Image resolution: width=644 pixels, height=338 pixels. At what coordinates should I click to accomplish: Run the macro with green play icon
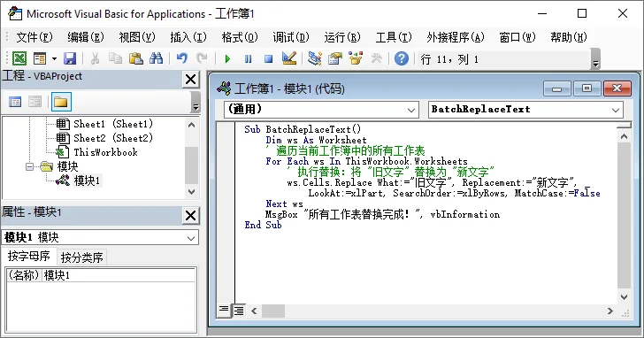[227, 58]
